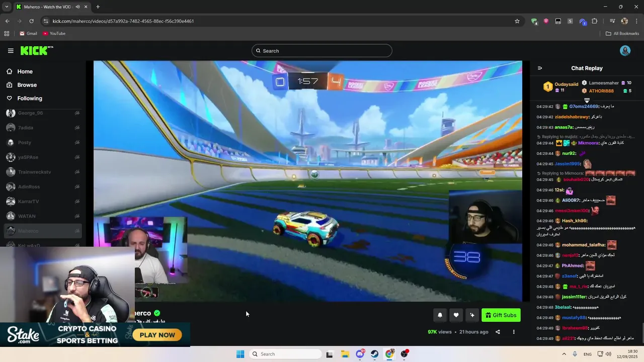644x362 pixels.
Task: Click username G7oms24669 in chat
Action: click(x=584, y=107)
